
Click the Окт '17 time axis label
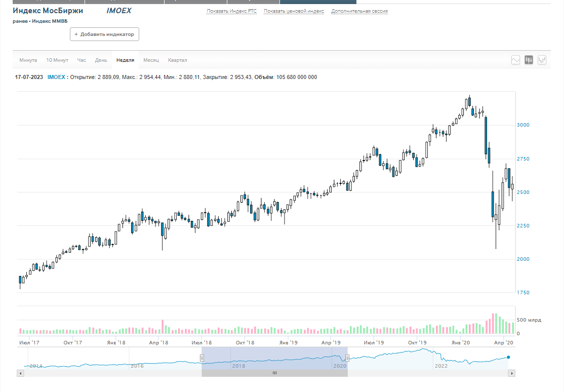(73, 343)
